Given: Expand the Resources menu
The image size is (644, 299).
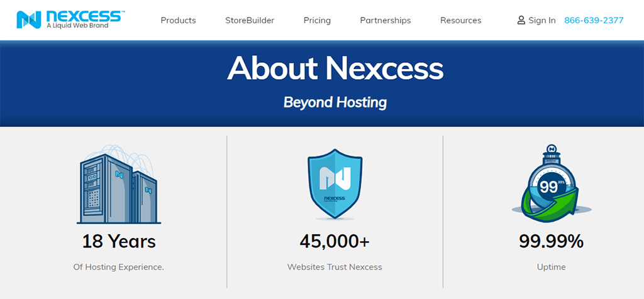Looking at the screenshot, I should tap(460, 20).
